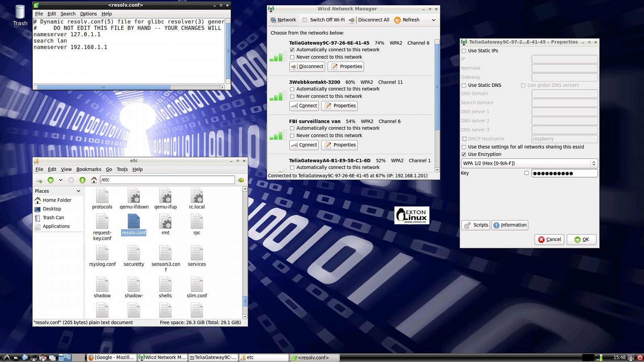
Task: Connect to 3Webbkontakt-3200 network
Action: coord(304,105)
